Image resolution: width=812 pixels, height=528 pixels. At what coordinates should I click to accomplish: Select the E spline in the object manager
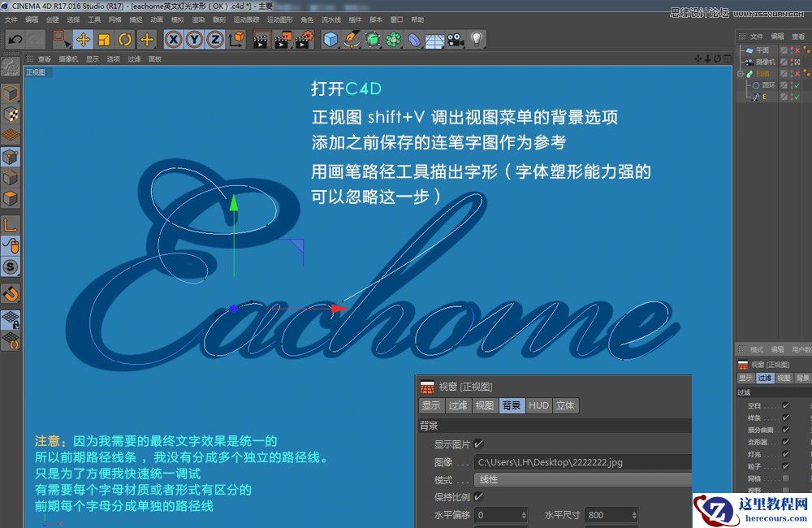click(764, 96)
